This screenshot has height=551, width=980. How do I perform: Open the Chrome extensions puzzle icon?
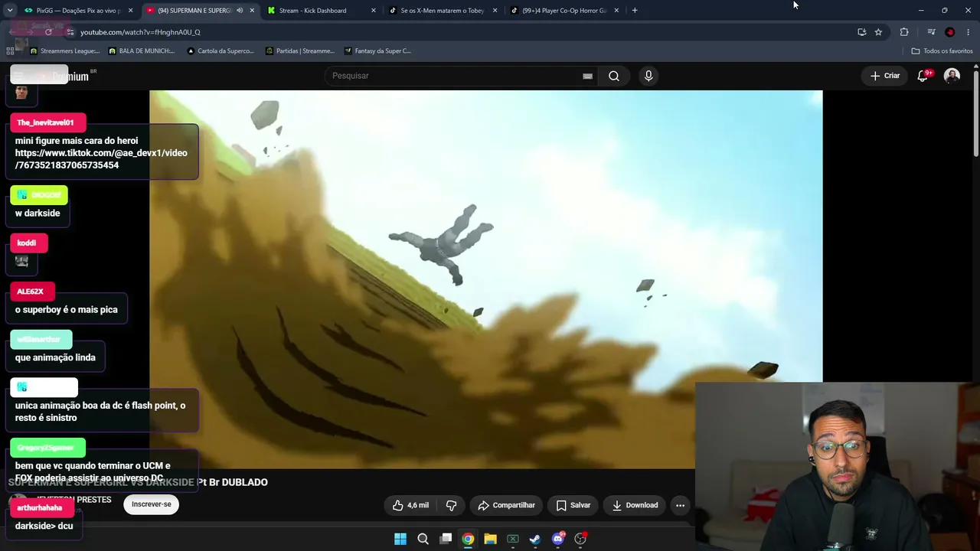pos(904,32)
